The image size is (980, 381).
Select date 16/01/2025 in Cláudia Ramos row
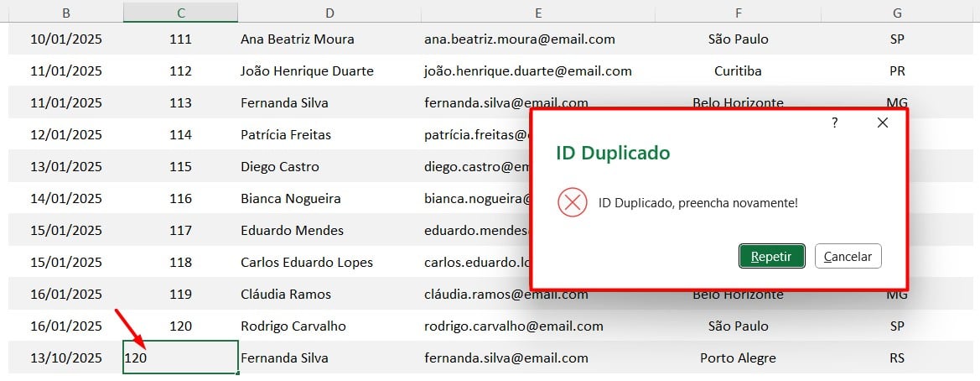pyautogui.click(x=66, y=294)
